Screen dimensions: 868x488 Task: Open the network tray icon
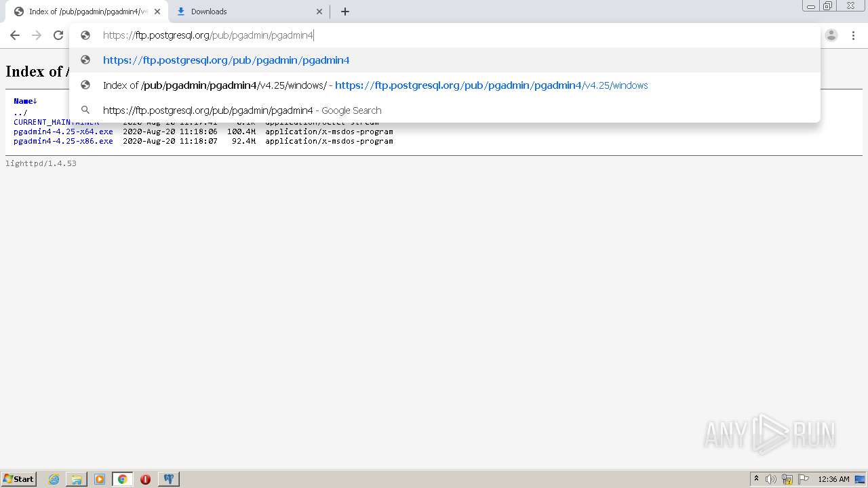787,479
